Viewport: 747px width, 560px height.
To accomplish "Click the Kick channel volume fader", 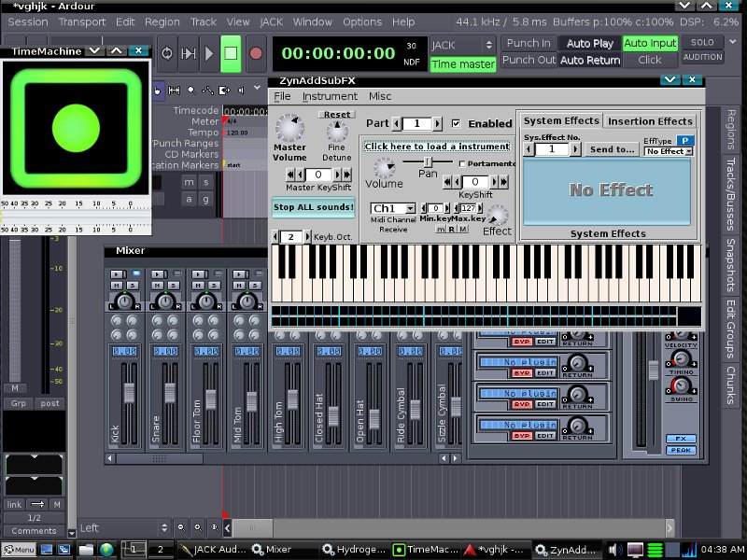I will 129,393.
